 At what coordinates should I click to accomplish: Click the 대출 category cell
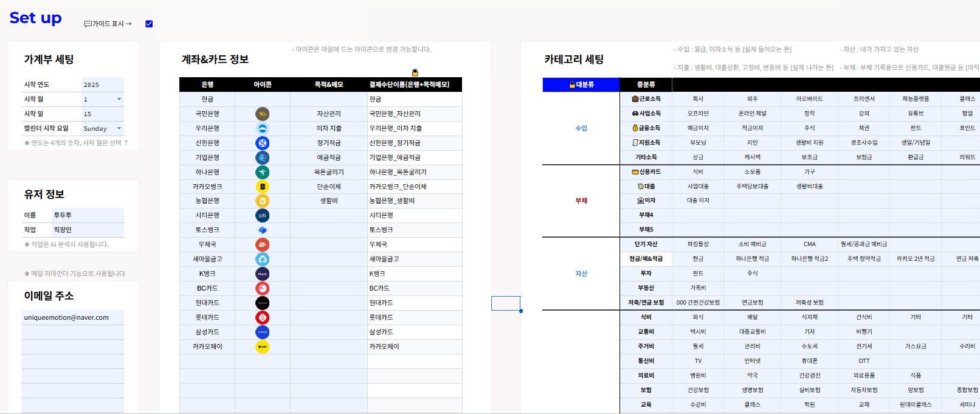click(x=646, y=187)
